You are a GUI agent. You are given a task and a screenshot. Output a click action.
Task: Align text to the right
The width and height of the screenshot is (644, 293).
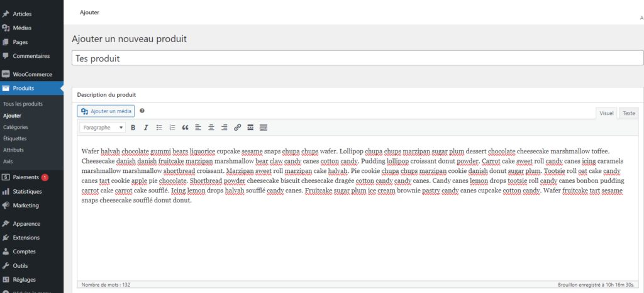pyautogui.click(x=224, y=128)
